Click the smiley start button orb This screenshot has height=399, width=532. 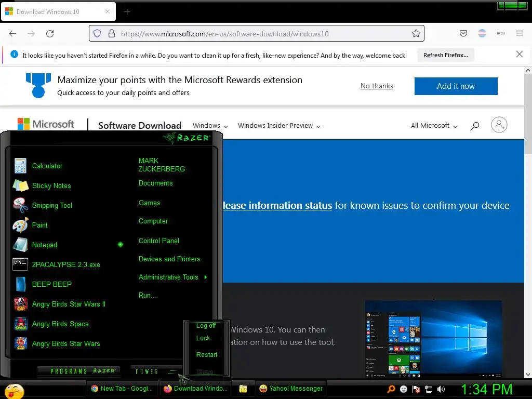(14, 391)
